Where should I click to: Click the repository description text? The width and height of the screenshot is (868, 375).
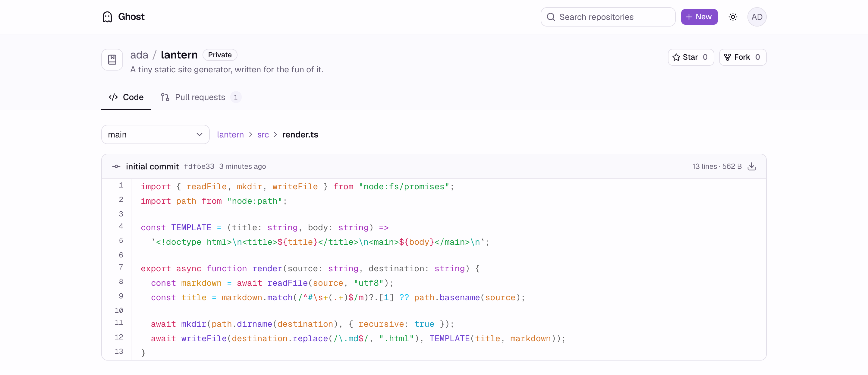pos(227,69)
